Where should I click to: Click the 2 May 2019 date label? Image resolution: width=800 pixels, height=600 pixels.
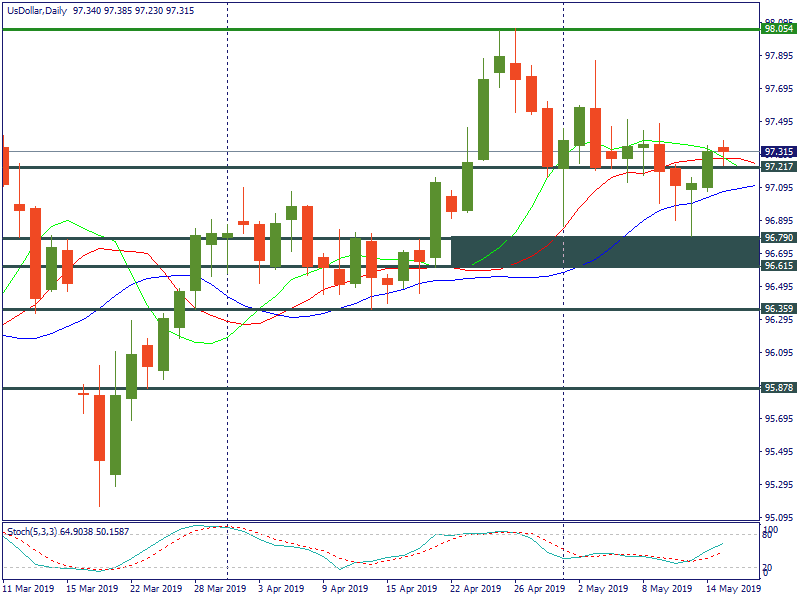pos(604,589)
